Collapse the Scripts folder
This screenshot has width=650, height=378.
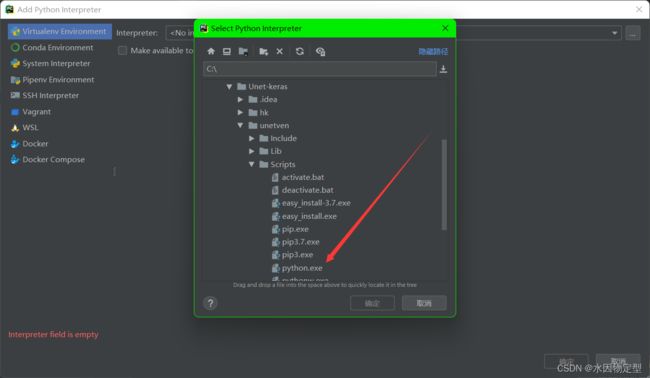coord(252,164)
